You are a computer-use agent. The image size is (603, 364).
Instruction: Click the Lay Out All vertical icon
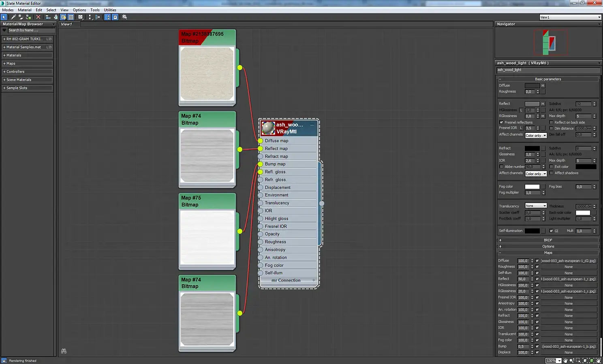coord(90,17)
